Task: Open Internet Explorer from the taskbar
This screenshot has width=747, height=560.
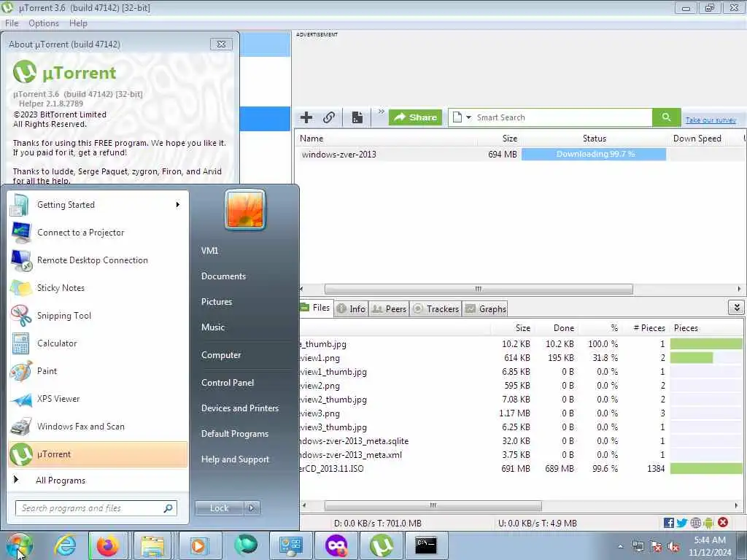Action: (x=65, y=545)
